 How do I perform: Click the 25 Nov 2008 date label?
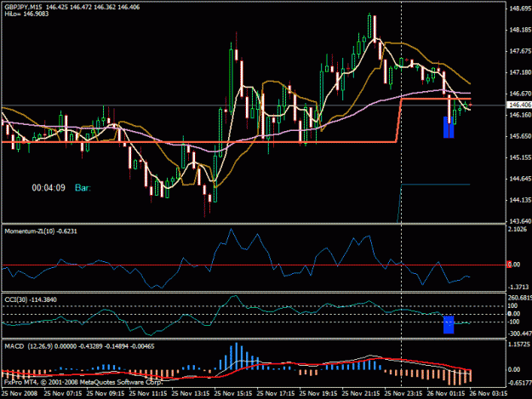pos(20,394)
